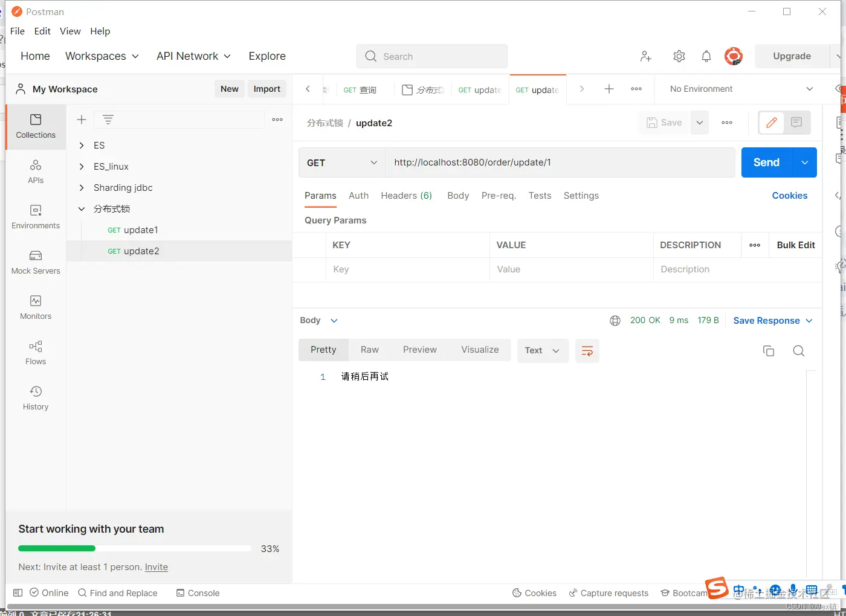Switch to the Preview response view

coord(420,350)
